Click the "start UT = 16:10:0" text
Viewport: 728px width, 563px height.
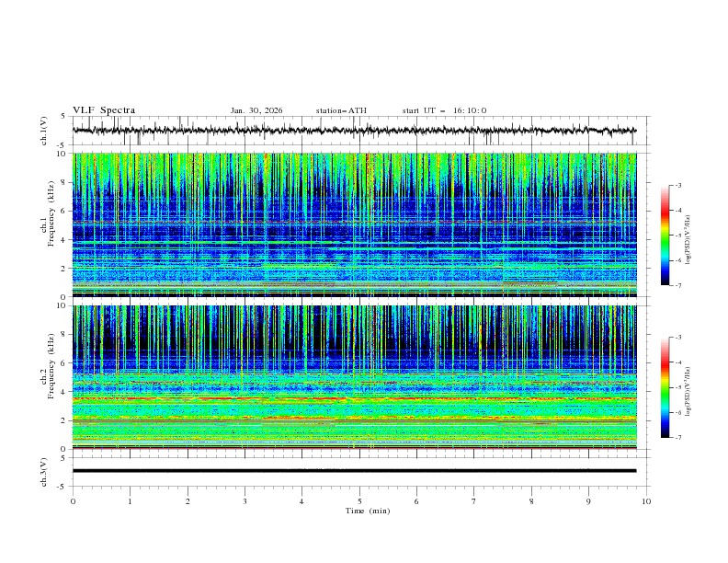444,110
